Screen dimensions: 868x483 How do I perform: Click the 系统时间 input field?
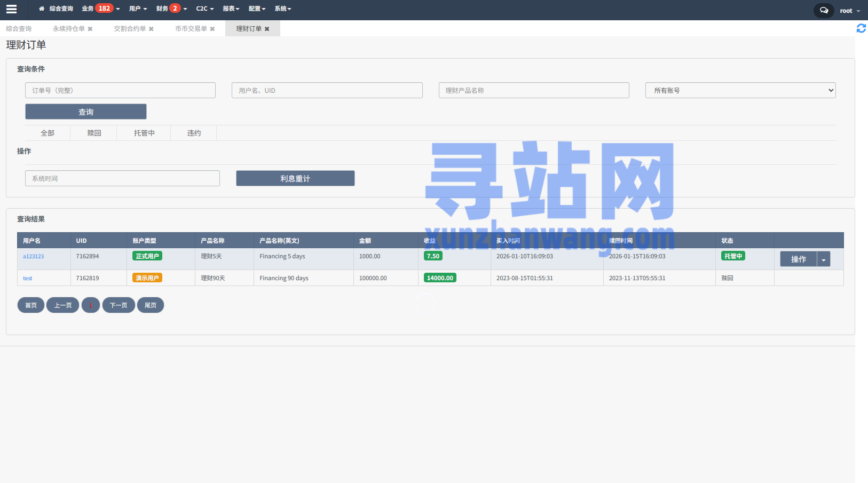tap(122, 178)
